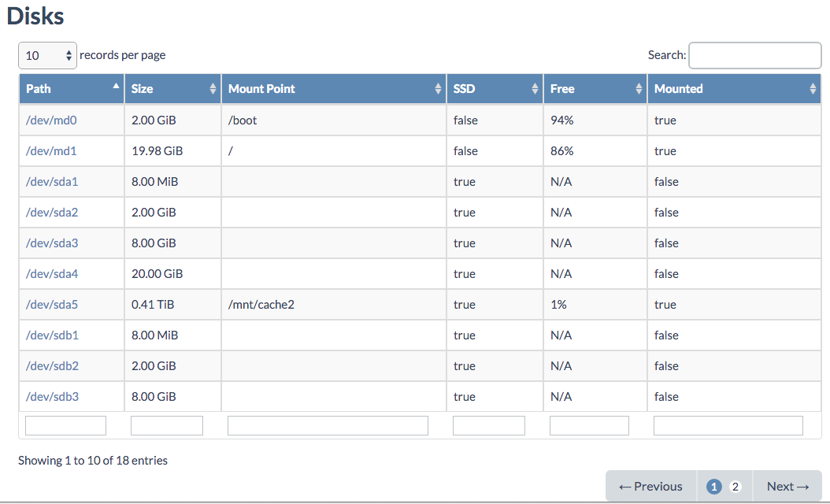Open the /dev/md0 disk link
Image resolution: width=830 pixels, height=504 pixels.
pyautogui.click(x=51, y=120)
